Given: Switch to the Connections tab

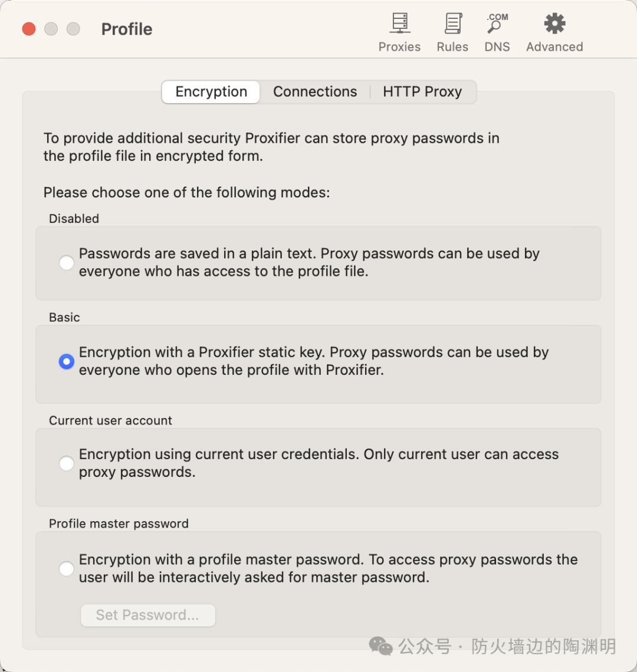Looking at the screenshot, I should (315, 92).
